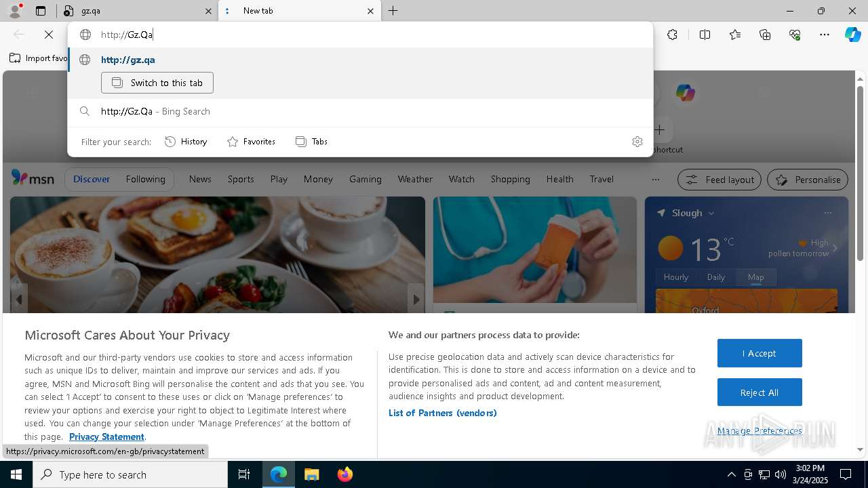Open the profile icon in title bar
The image size is (868, 488).
point(15,11)
